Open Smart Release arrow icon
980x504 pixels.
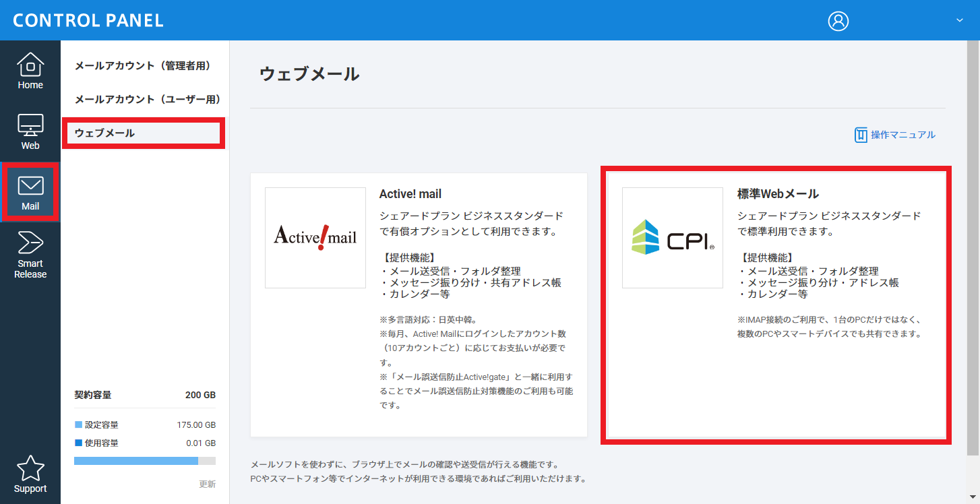point(30,243)
